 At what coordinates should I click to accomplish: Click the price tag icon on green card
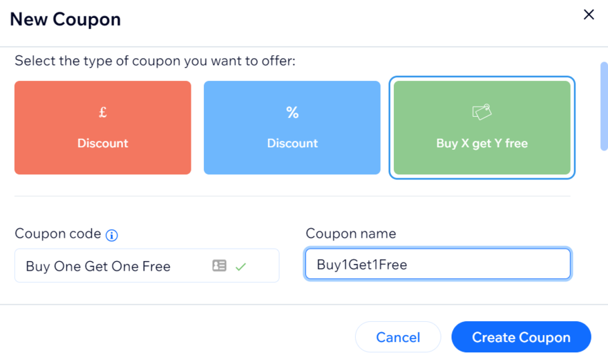click(x=482, y=111)
